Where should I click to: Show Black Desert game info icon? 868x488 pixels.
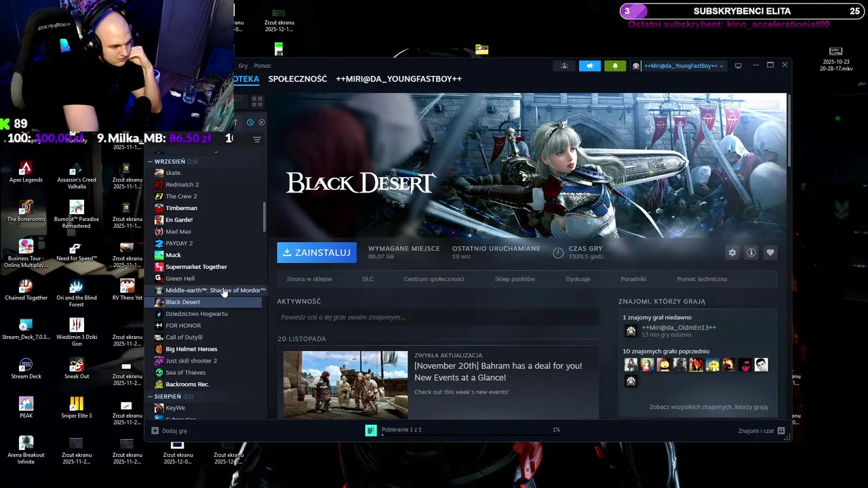(751, 252)
